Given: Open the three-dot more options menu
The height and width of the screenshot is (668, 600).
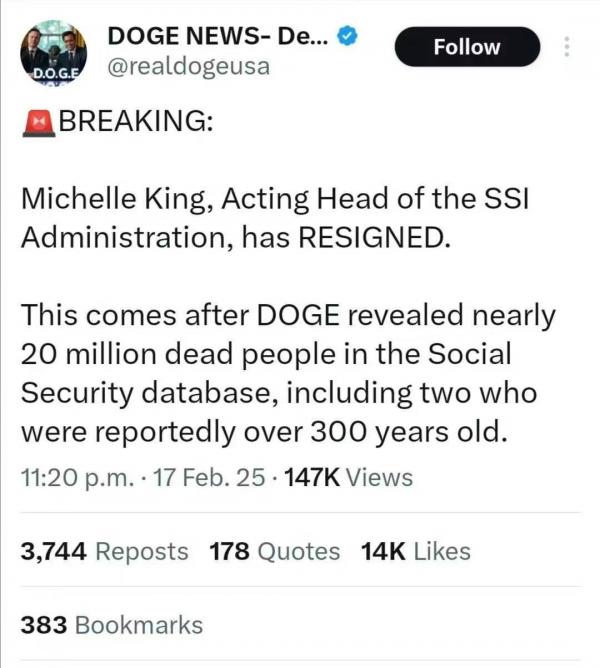Looking at the screenshot, I should point(568,47).
